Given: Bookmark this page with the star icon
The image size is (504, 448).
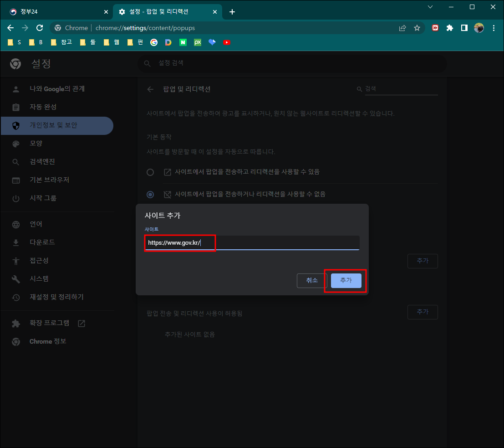Looking at the screenshot, I should point(417,28).
